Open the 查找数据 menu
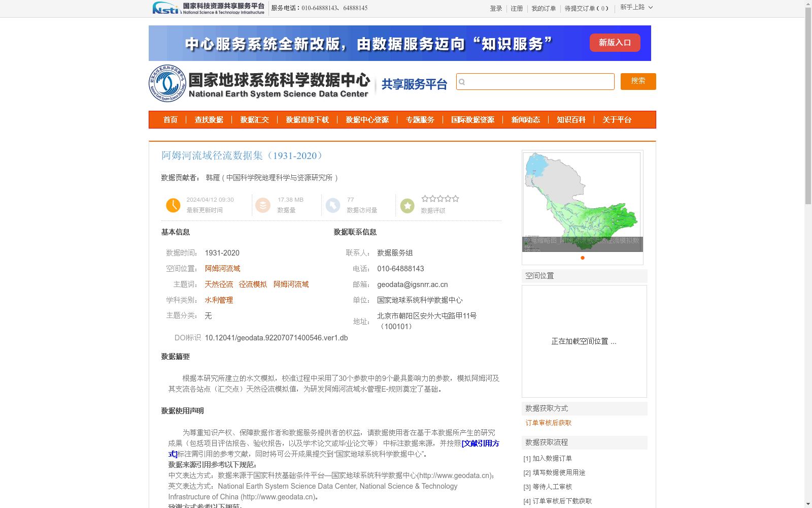Viewport: 812px width, 508px height. 209,120
